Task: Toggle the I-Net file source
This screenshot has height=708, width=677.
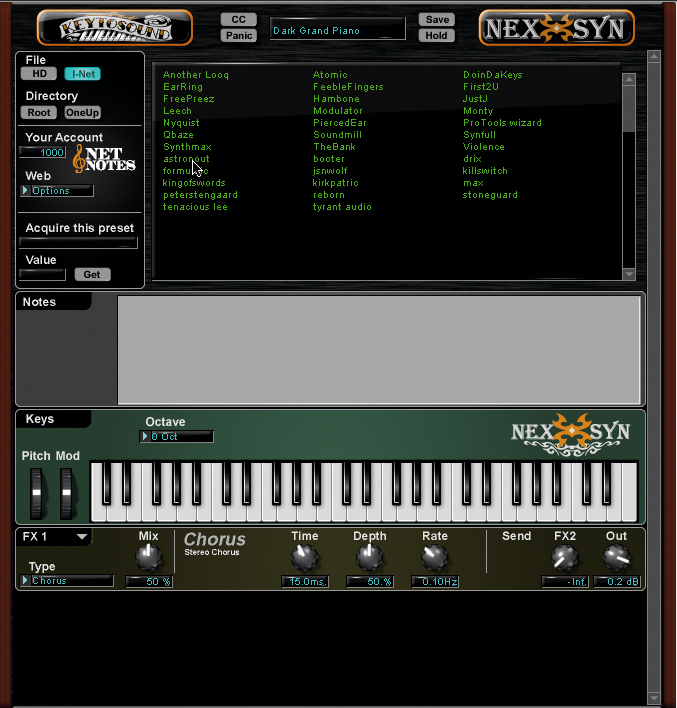Action: pos(83,74)
